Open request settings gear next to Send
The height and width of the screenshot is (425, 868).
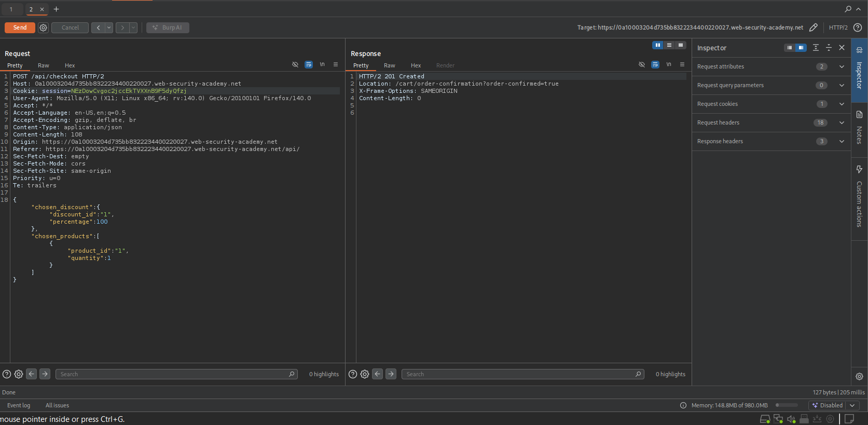click(x=44, y=28)
